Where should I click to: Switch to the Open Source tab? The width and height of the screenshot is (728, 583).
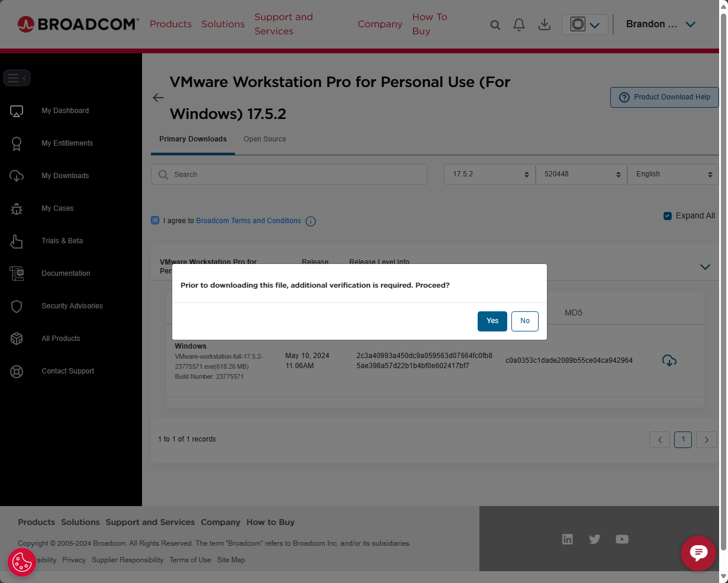tap(265, 140)
